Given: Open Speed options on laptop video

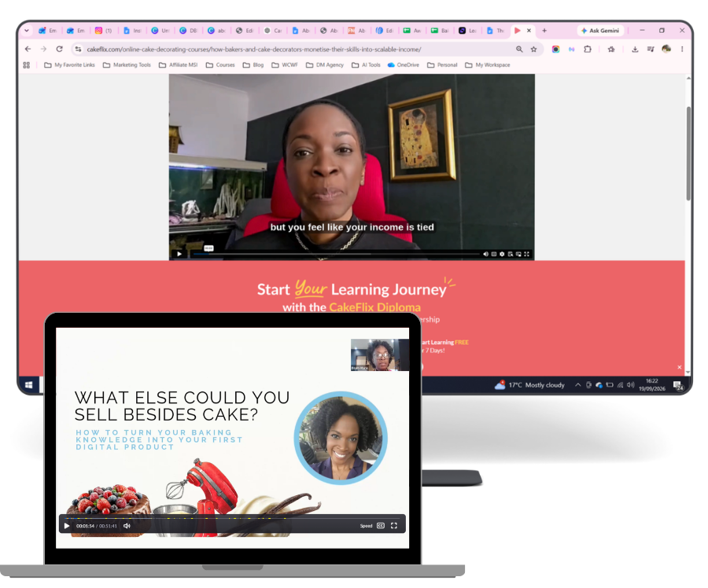Looking at the screenshot, I should [366, 526].
